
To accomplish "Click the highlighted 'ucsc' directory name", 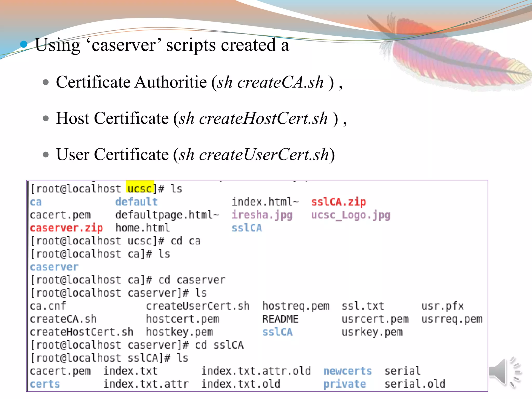I will click(x=140, y=189).
